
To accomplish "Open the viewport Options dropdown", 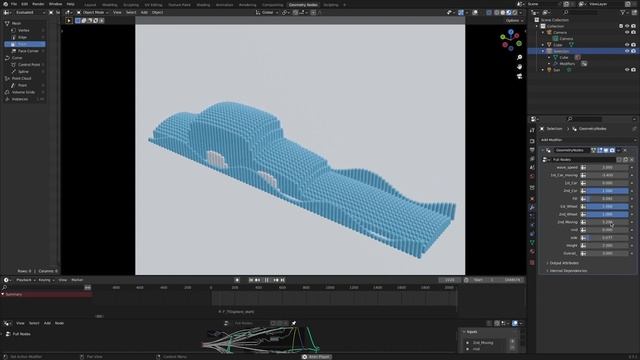I will pos(513,20).
